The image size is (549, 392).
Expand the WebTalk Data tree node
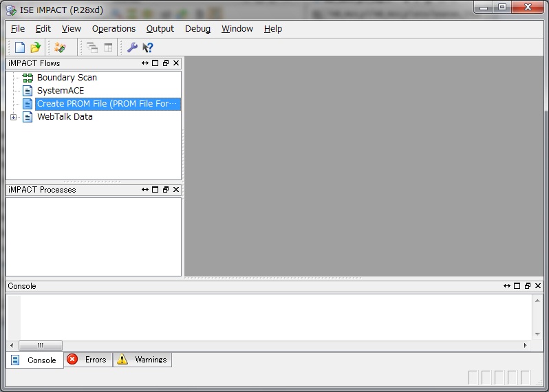click(x=13, y=117)
